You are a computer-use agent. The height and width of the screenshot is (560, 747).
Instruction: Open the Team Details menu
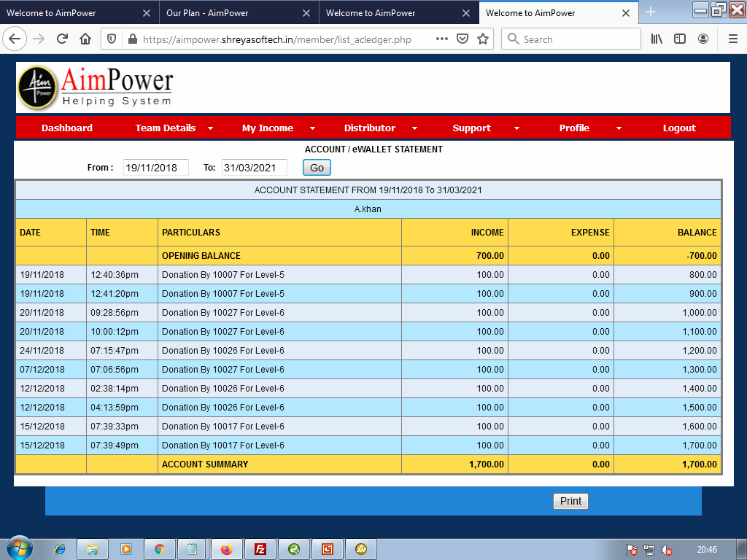[166, 128]
